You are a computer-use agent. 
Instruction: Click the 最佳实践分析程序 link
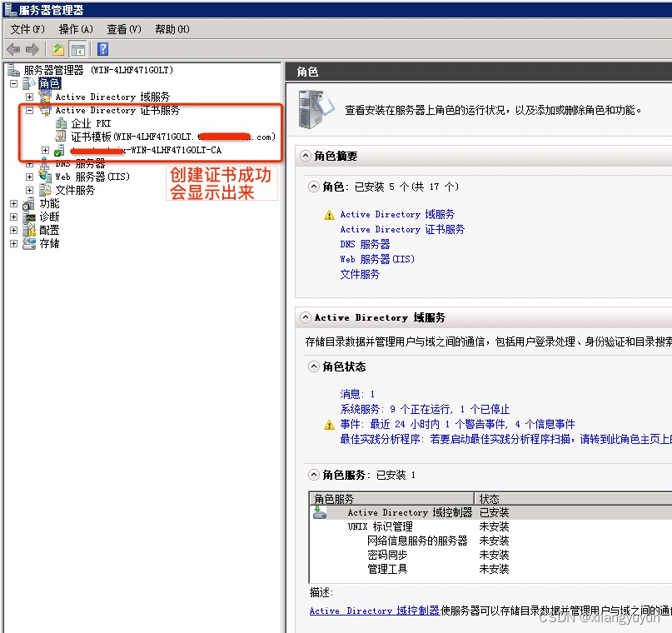(505, 439)
